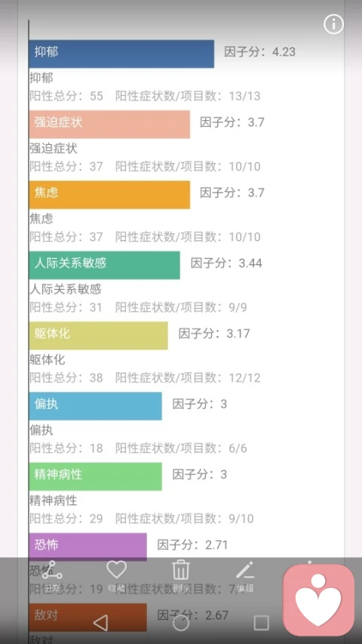The image size is (362, 644).
Task: Tap the pencil edit icon
Action: pyautogui.click(x=245, y=570)
